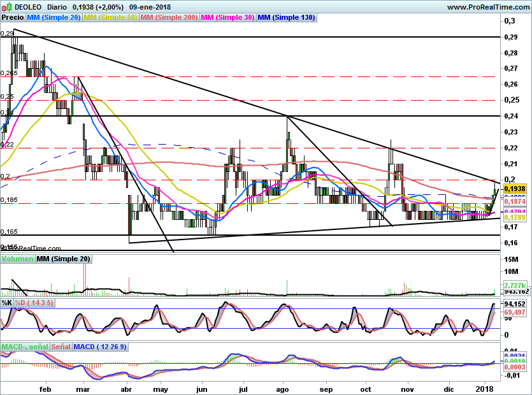Open the %D (14 3 5) settings label

[34, 303]
